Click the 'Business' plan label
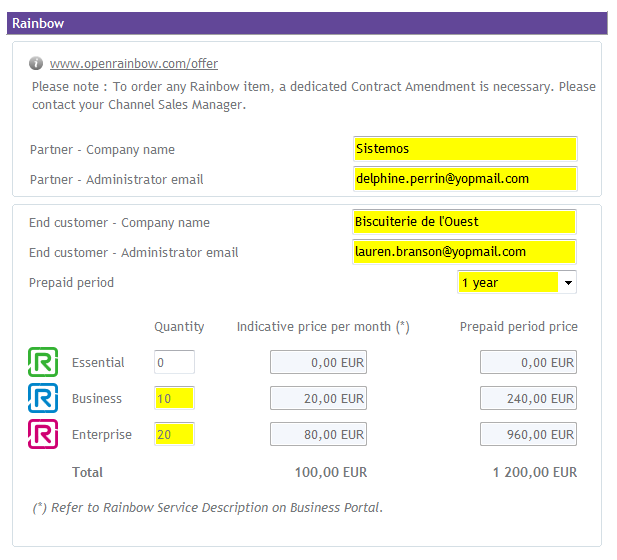The height and width of the screenshot is (560, 617). (97, 398)
